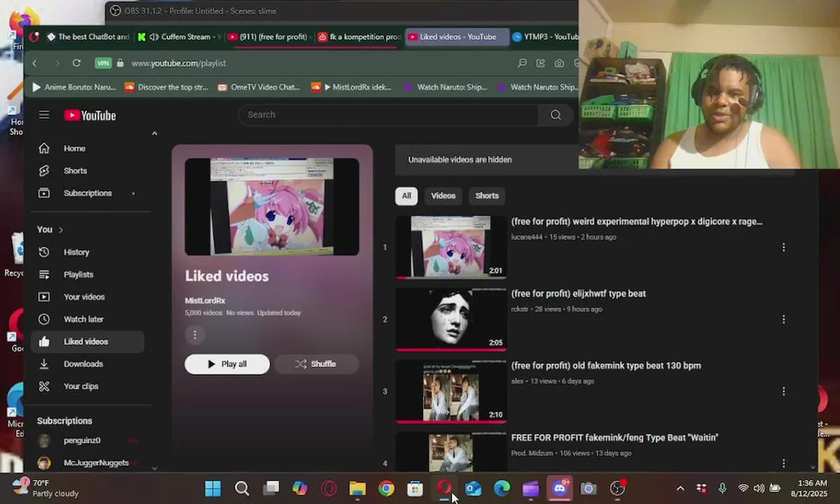Click the browser back arrow

pos(34,63)
